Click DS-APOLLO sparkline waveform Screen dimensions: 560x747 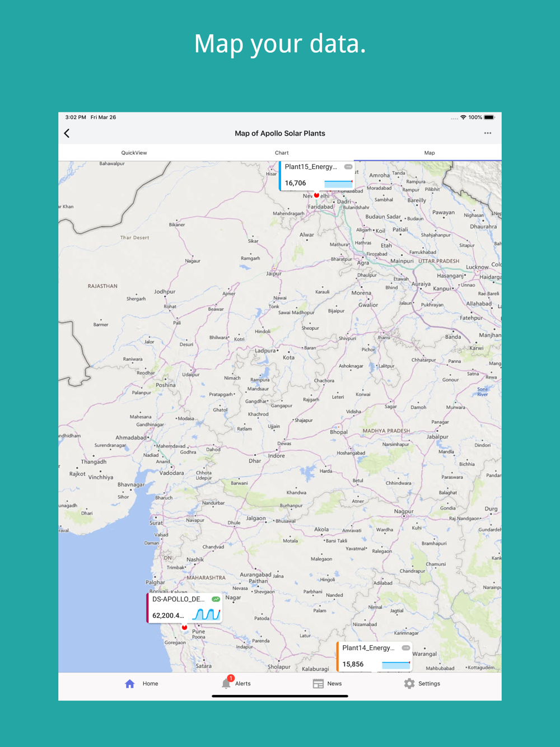(206, 615)
